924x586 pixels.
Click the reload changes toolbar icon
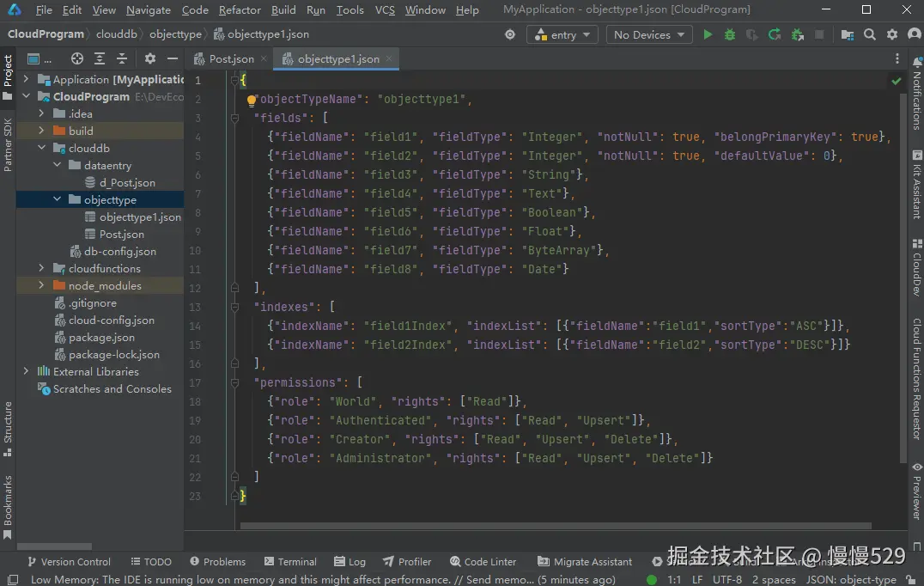tap(775, 34)
